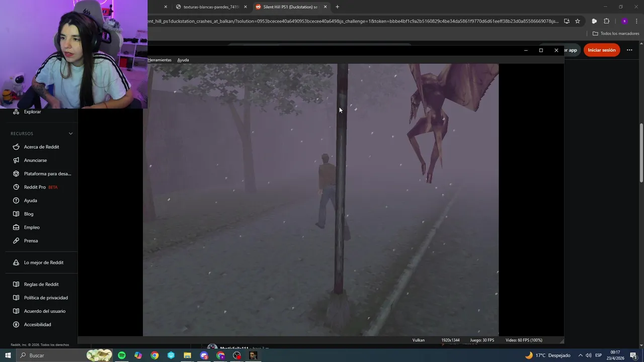
Task: Click the Anunciarse megaphone icon
Action: (x=16, y=160)
